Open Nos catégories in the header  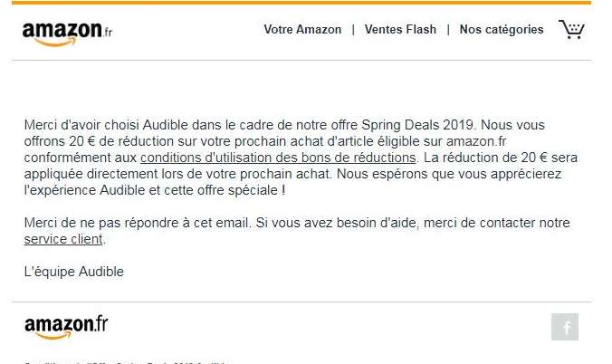coord(502,30)
